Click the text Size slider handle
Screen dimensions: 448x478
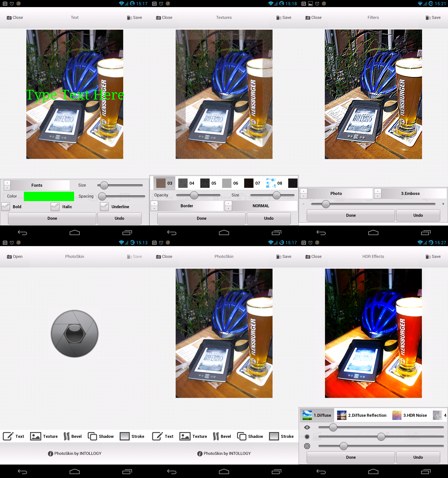(x=104, y=185)
